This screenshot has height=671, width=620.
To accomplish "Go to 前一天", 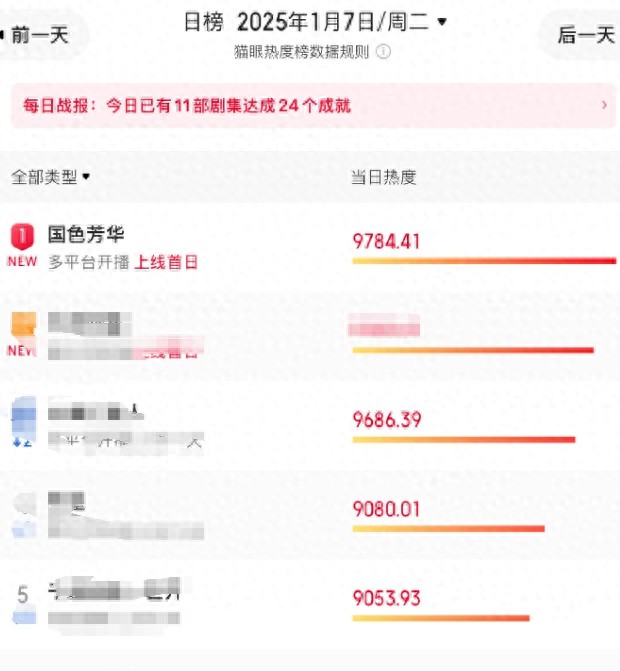I will click(x=40, y=35).
